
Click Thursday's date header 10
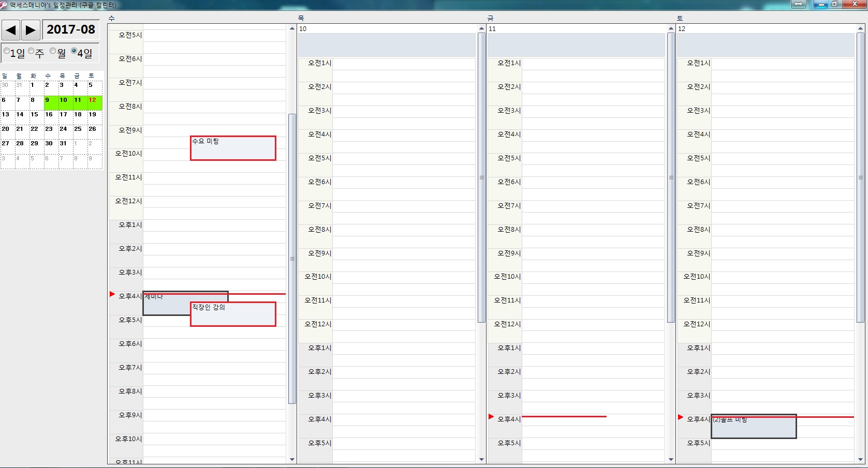(303, 29)
